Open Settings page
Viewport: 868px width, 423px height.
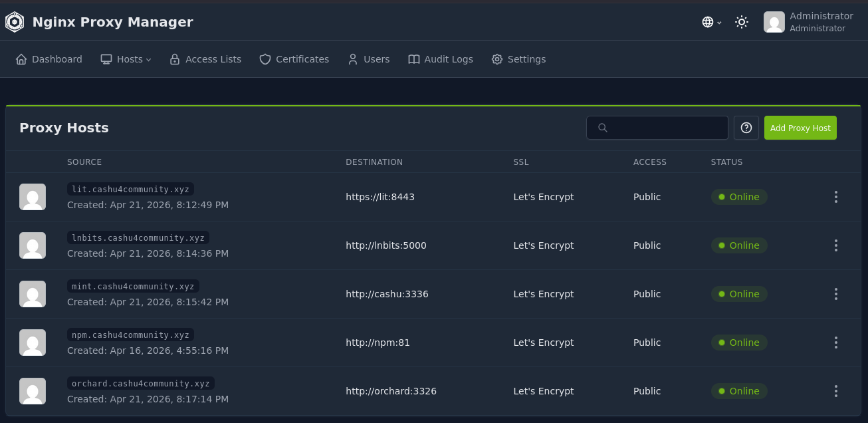pos(519,59)
